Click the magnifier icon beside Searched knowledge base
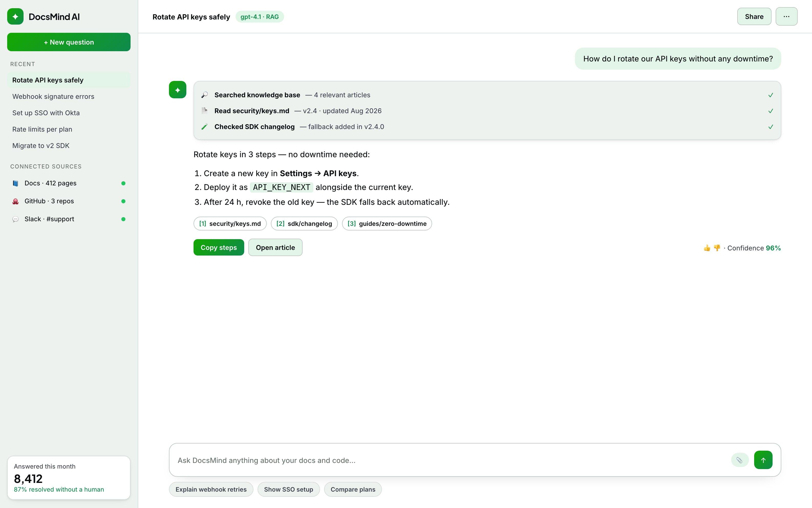Viewport: 812px width, 508px height. 205,95
